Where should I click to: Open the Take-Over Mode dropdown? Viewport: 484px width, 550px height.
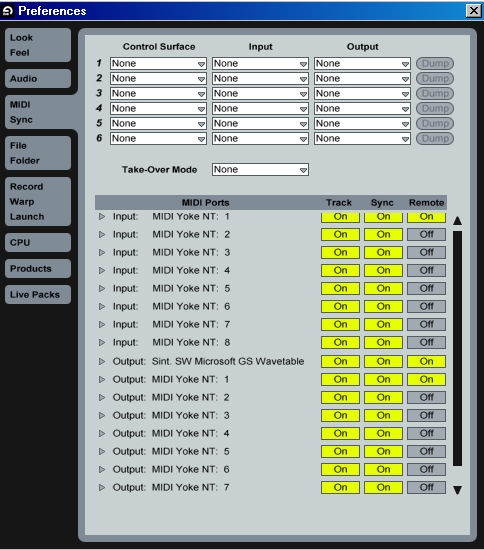[260, 170]
